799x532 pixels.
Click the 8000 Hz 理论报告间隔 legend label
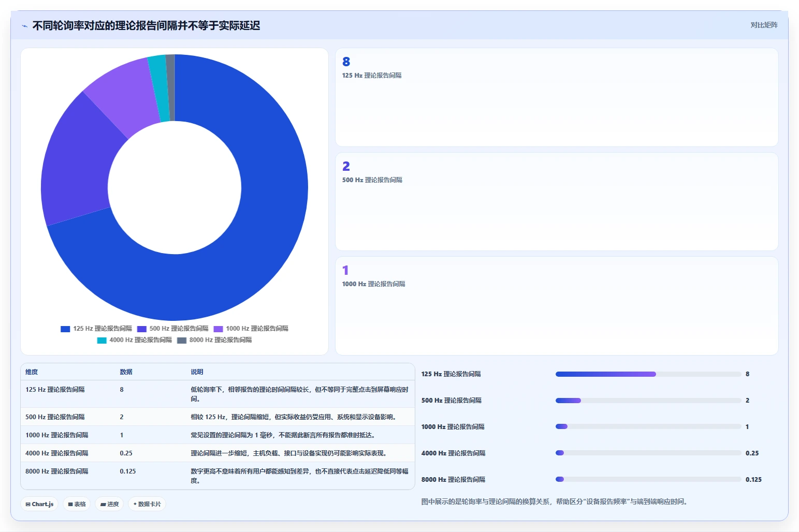pyautogui.click(x=221, y=340)
